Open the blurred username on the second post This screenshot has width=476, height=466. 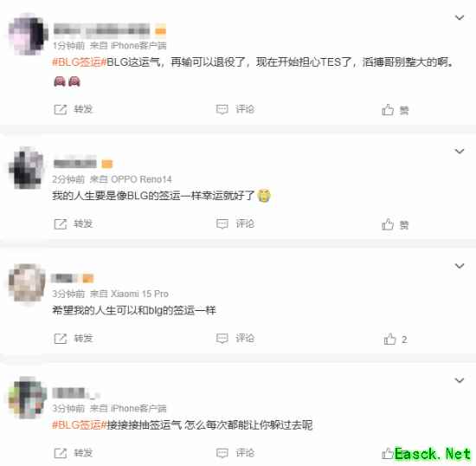coord(75,164)
